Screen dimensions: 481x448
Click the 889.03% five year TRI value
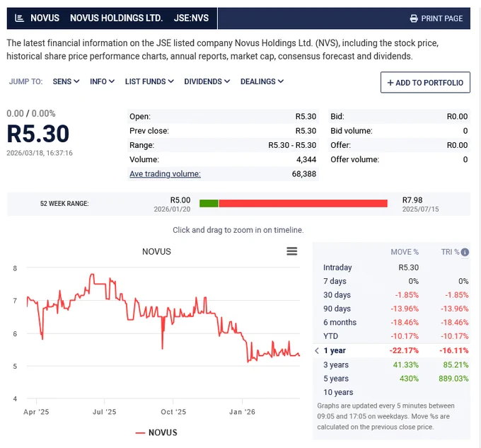pos(453,379)
